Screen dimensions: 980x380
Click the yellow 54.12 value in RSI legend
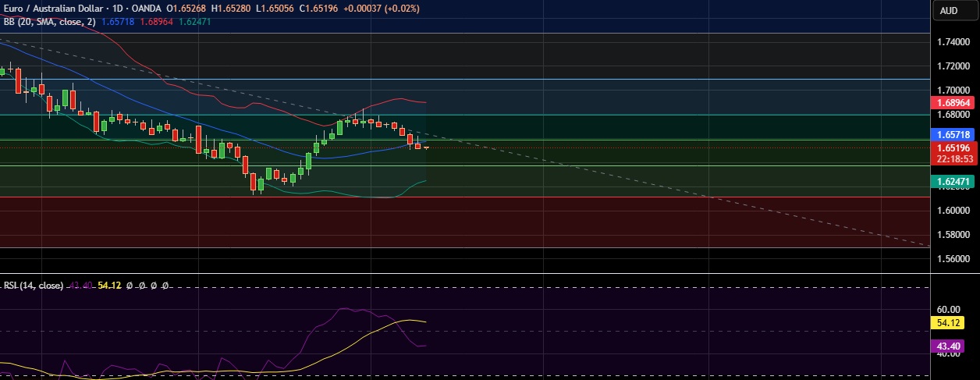(110, 286)
